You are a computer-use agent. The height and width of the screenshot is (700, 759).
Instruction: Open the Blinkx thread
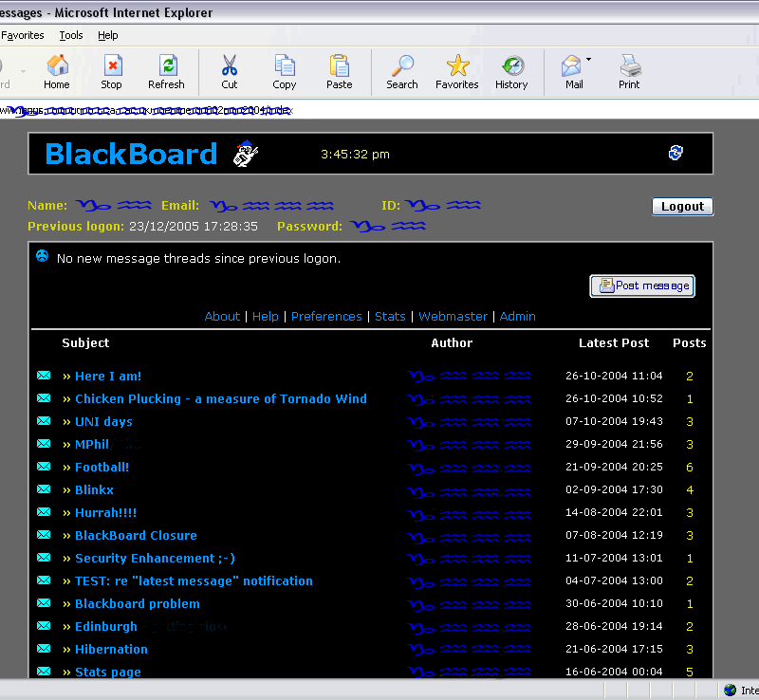click(x=94, y=489)
